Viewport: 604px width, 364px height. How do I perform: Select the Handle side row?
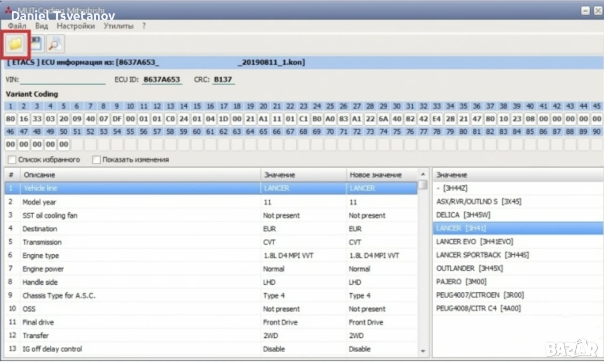coord(211,282)
